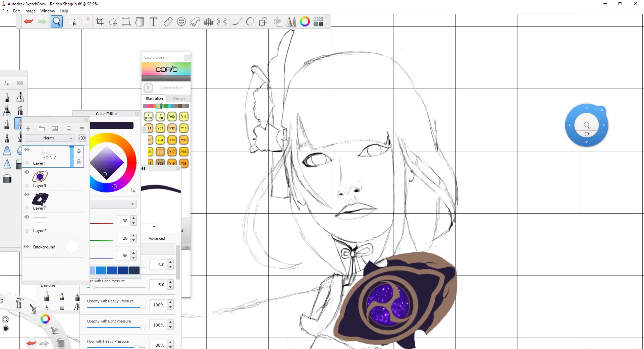Switch to the Design tab

click(x=179, y=99)
